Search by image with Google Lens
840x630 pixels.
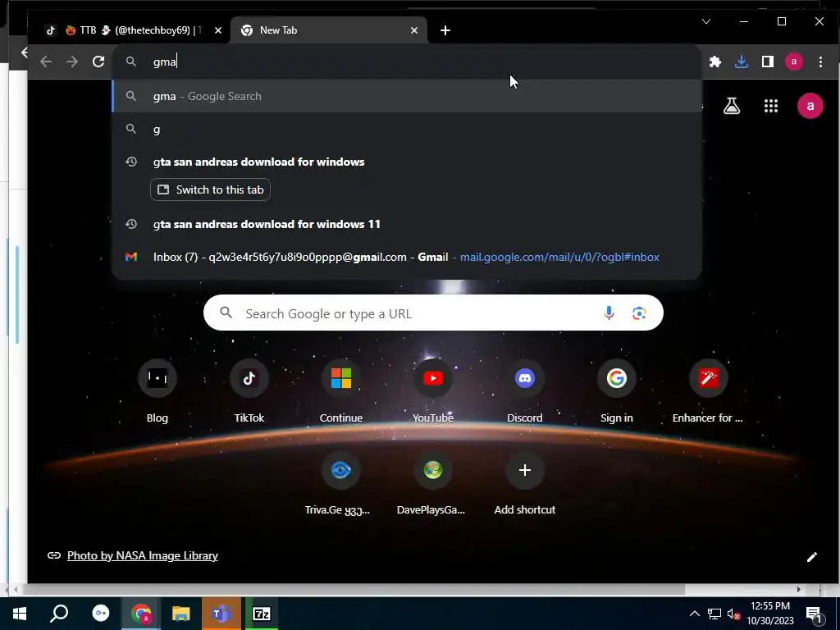pos(638,313)
